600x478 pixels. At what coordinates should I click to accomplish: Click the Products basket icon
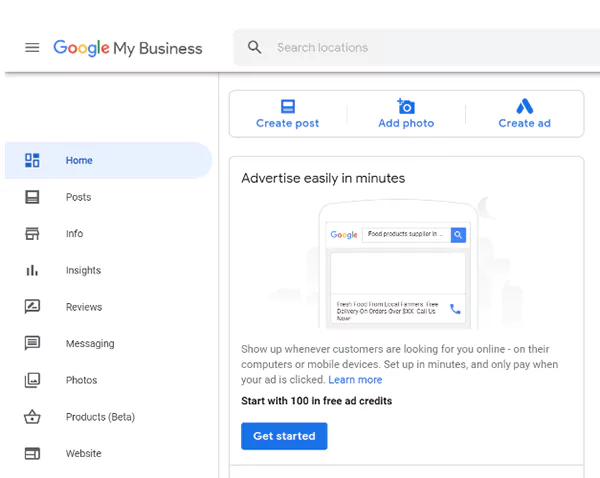32,417
